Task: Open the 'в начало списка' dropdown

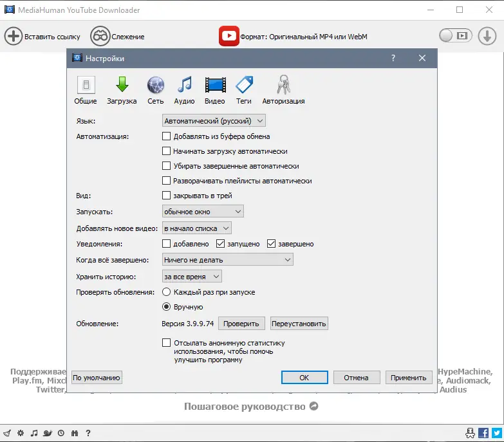Action: (197, 228)
